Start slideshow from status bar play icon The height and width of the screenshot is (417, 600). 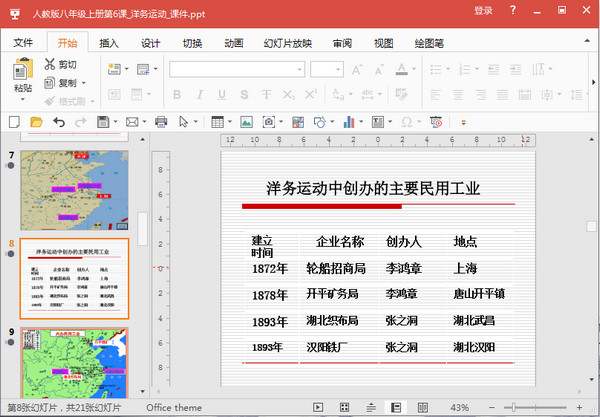[x=318, y=408]
